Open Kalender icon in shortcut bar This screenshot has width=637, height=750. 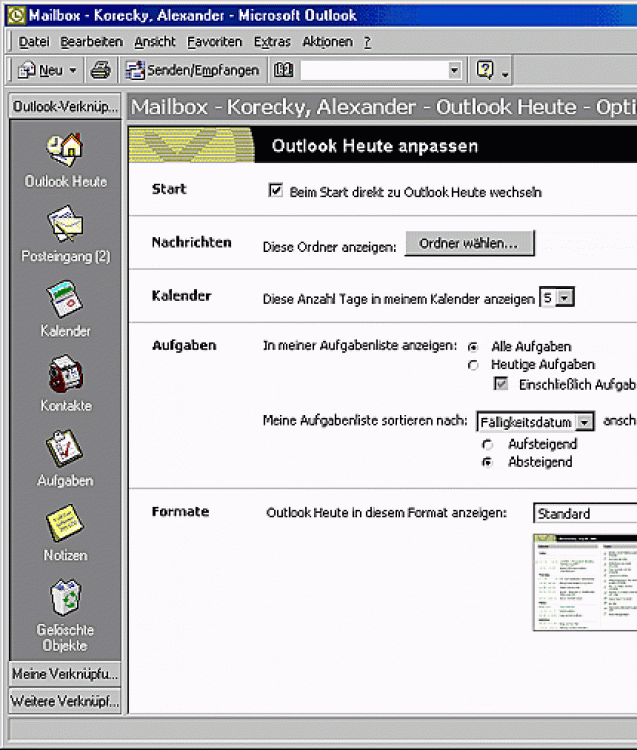point(65,299)
